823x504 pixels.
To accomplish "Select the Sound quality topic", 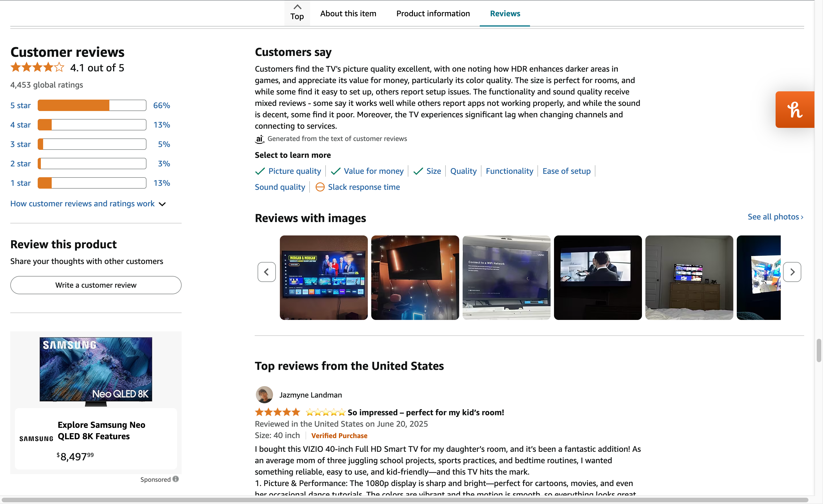I will click(280, 187).
